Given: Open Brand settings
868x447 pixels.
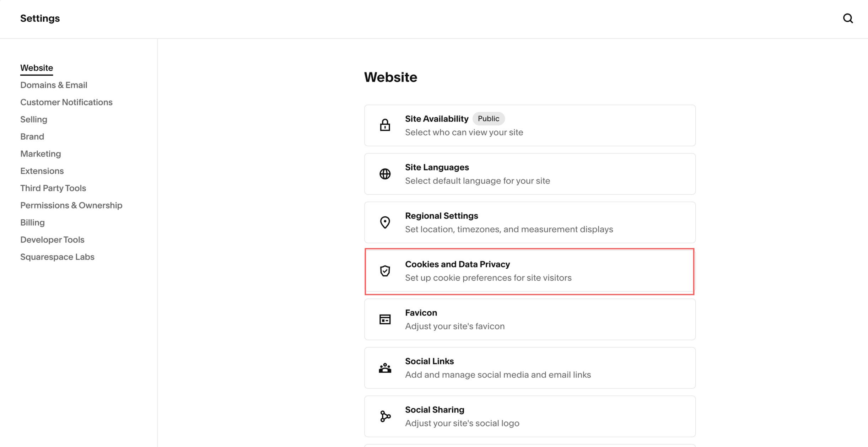Looking at the screenshot, I should pos(32,136).
